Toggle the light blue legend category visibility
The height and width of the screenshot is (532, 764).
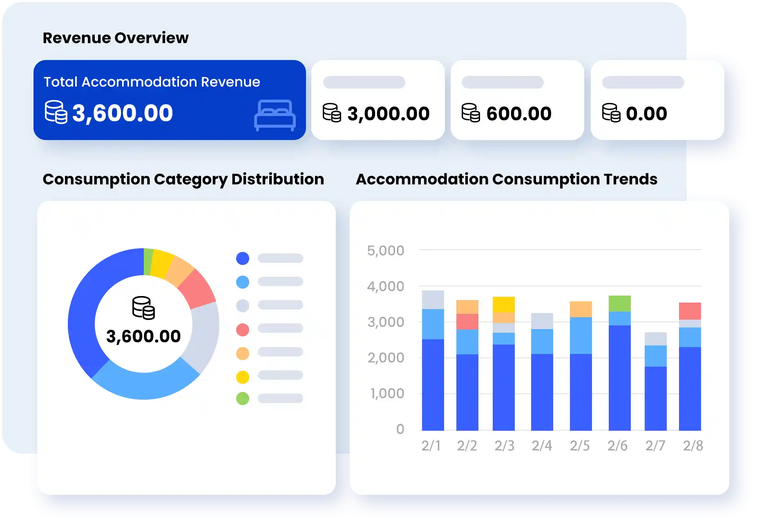click(x=242, y=282)
